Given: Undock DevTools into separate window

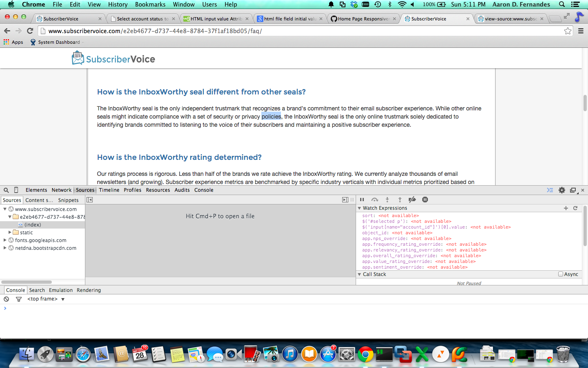Looking at the screenshot, I should coord(573,190).
